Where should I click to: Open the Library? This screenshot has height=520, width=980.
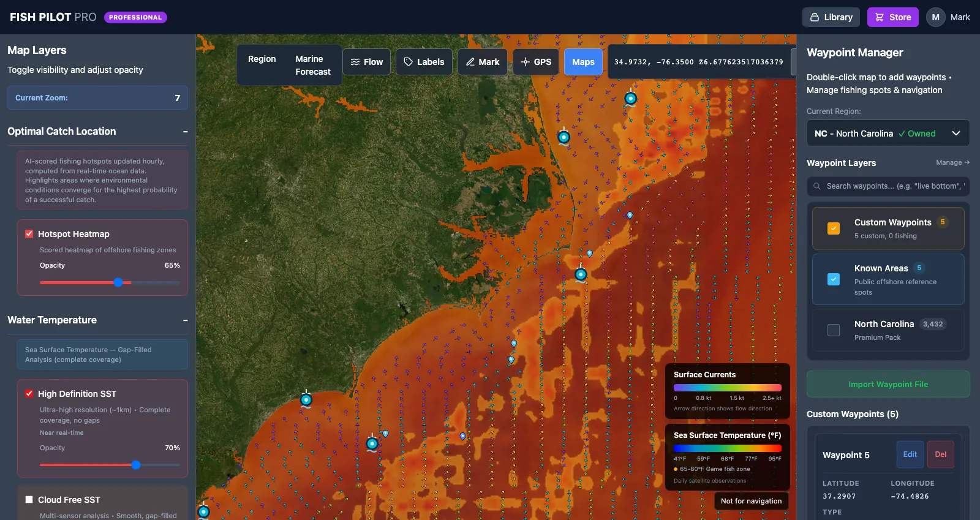coord(831,17)
